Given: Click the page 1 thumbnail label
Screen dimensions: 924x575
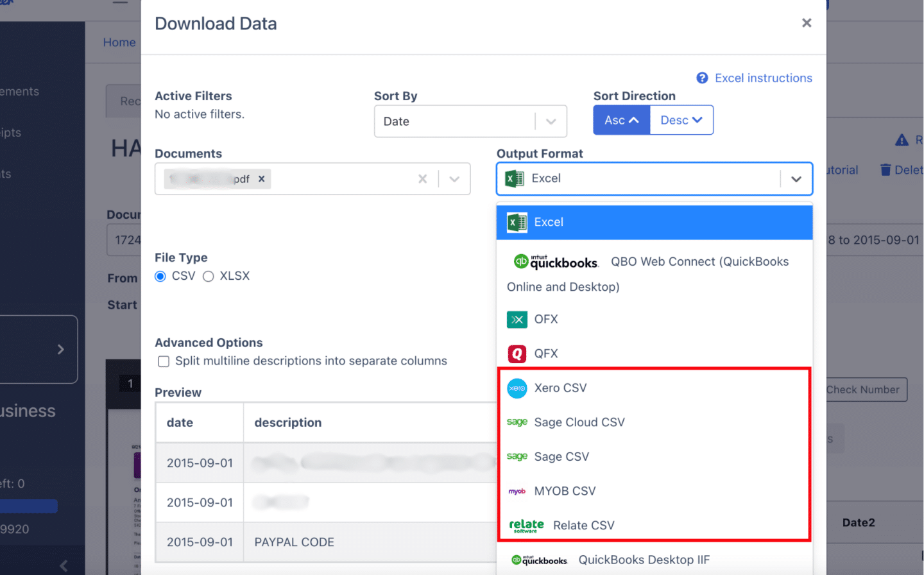Looking at the screenshot, I should point(130,384).
